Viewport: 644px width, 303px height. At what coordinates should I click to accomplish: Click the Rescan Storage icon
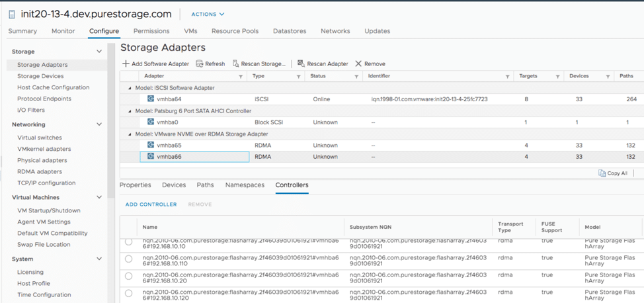pos(236,64)
